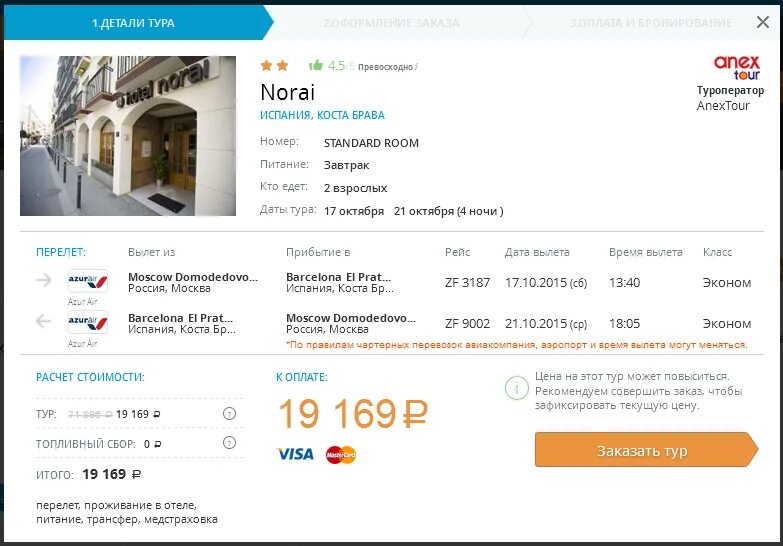
Task: Click the Anex Tour operator logo
Action: (x=736, y=68)
